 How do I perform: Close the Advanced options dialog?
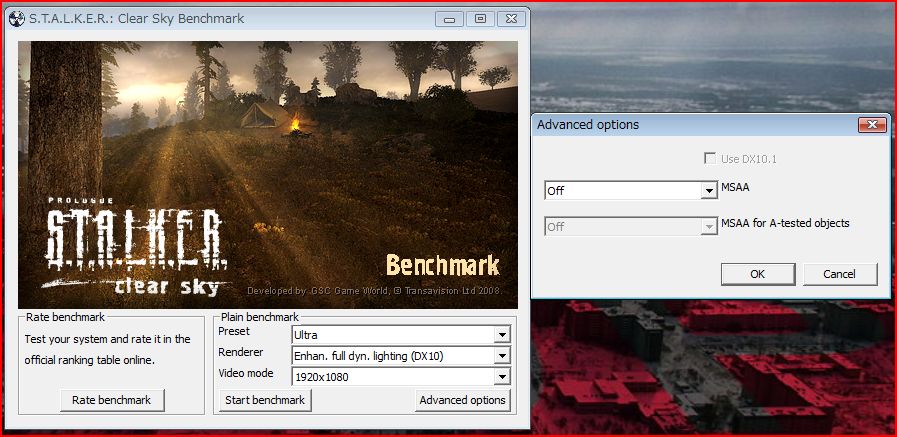[x=872, y=125]
